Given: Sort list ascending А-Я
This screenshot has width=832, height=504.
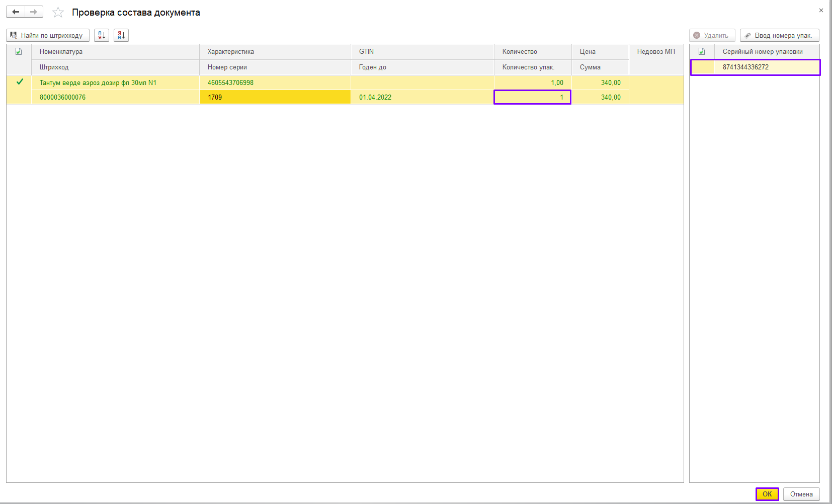Looking at the screenshot, I should [102, 35].
